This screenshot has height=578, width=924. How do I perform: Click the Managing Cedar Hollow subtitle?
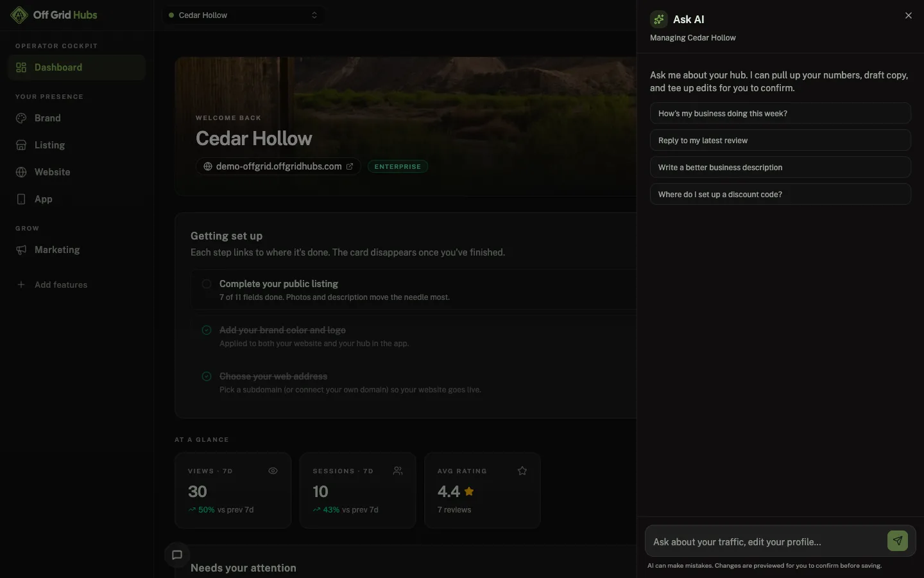[x=693, y=38]
